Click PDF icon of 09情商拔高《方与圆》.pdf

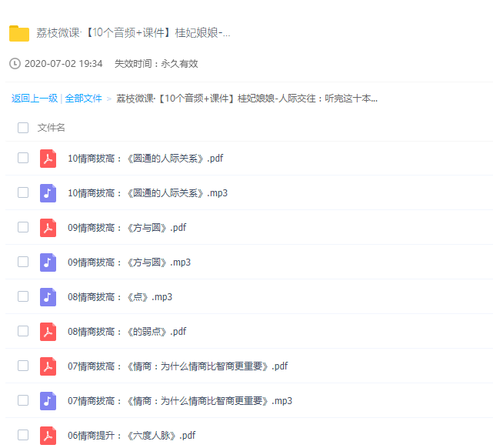[x=48, y=227]
